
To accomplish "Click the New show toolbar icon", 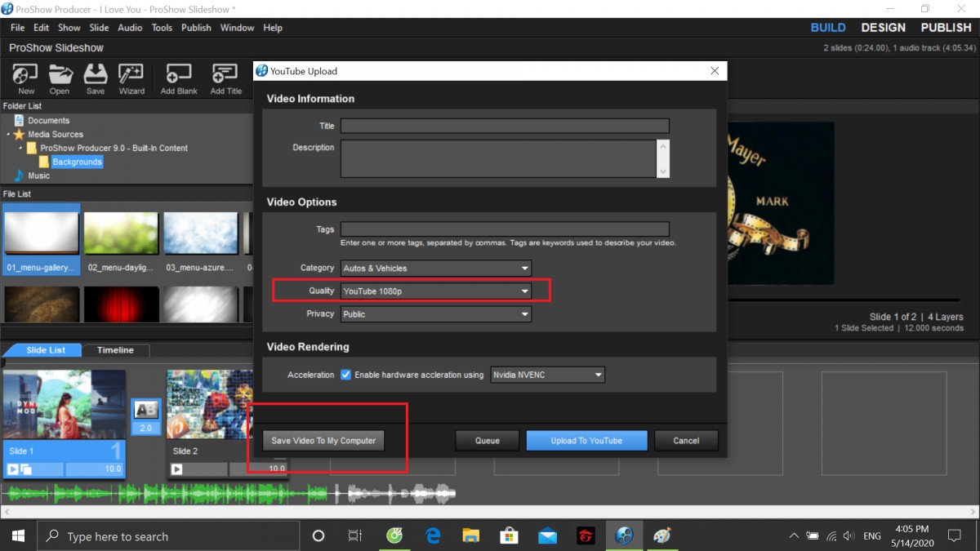I will click(26, 78).
